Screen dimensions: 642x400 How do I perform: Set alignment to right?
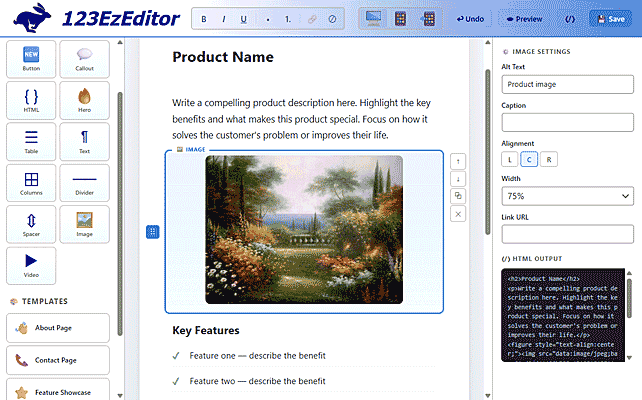549,160
